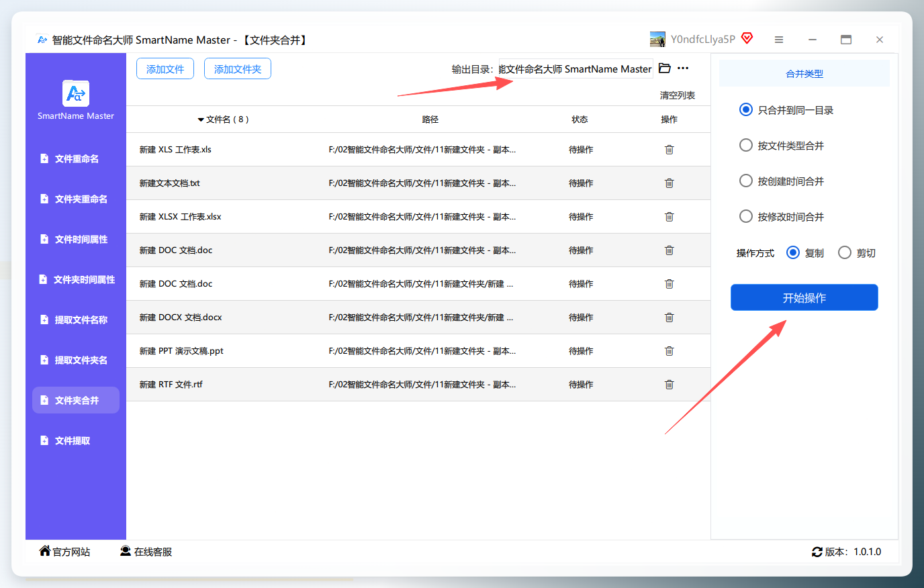Viewport: 924px width, 588px height.
Task: Click the 合并类型 panel heading
Action: coord(804,74)
